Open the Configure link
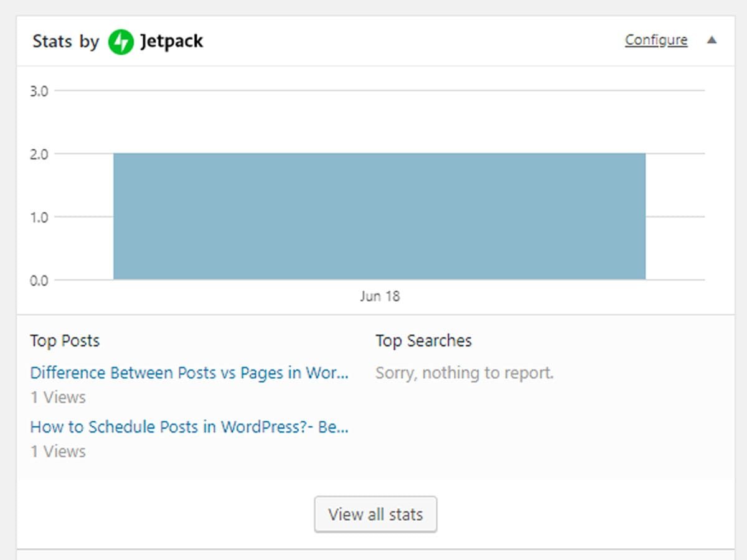747x560 pixels. (x=656, y=40)
